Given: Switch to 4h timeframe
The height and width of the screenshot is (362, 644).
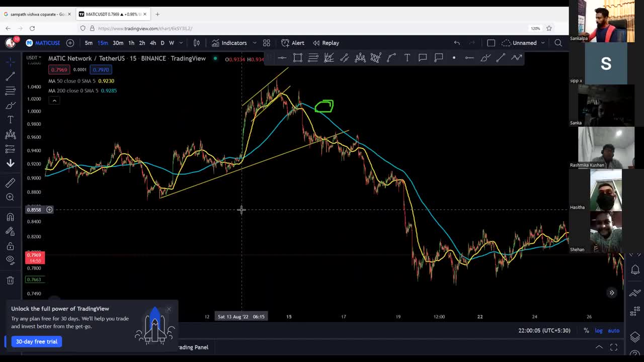Looking at the screenshot, I should [x=153, y=43].
